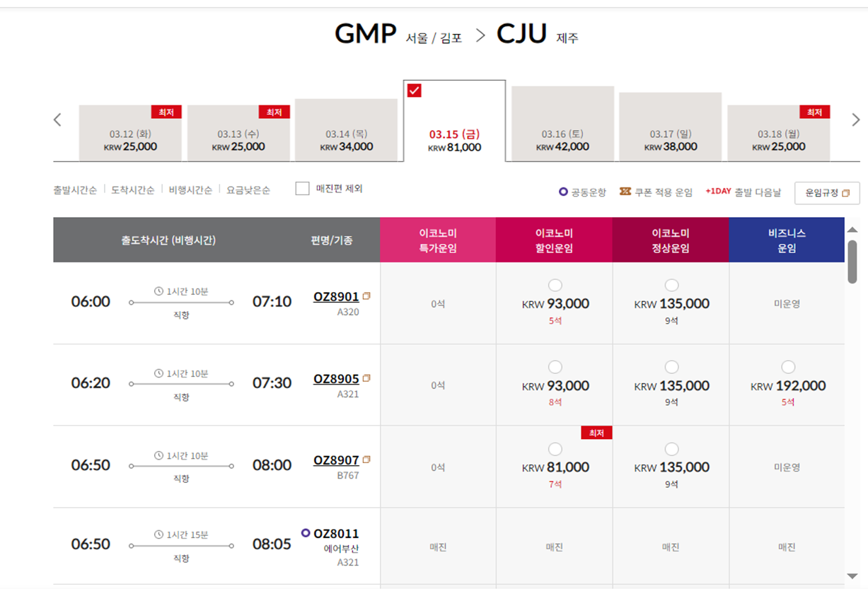Click the 공동운항 codeshare circle legend icon
The height and width of the screenshot is (589, 868).
[x=563, y=192]
